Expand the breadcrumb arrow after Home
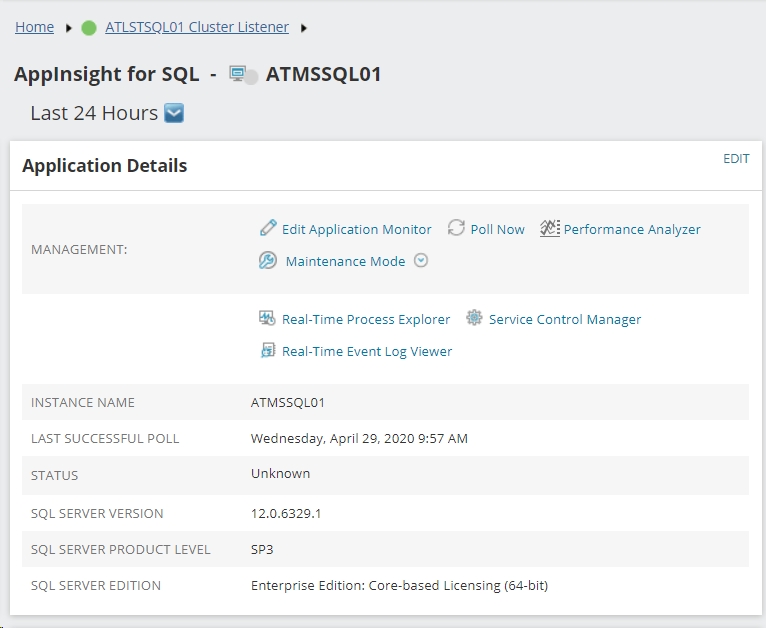 click(68, 28)
